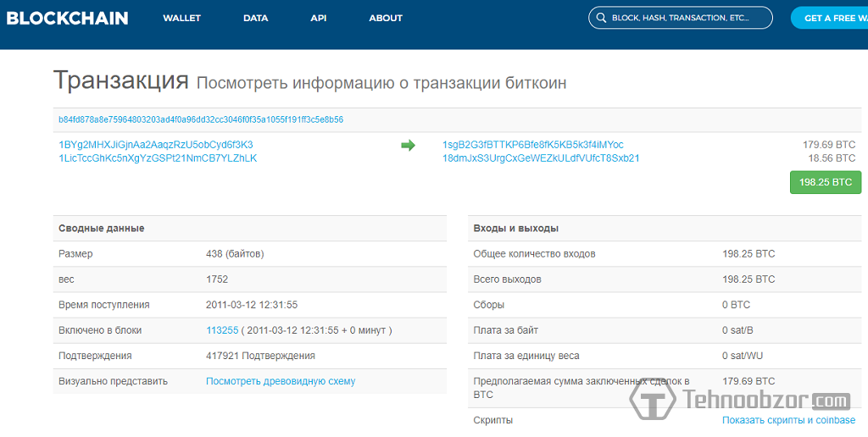Screen dimensions: 868x437
Task: Open the WALLET menu
Action: pos(181,18)
